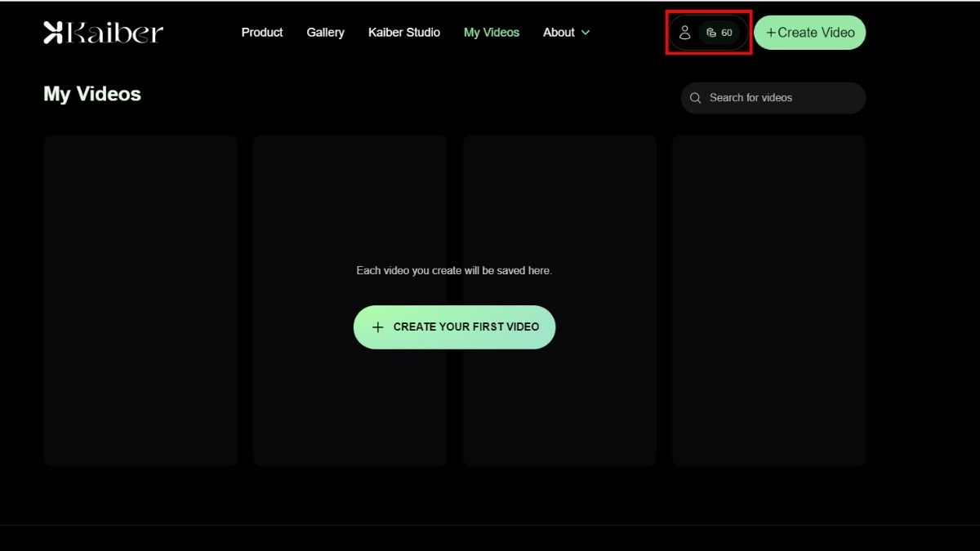
Task: Select the My Videos nav tab
Action: (x=491, y=33)
